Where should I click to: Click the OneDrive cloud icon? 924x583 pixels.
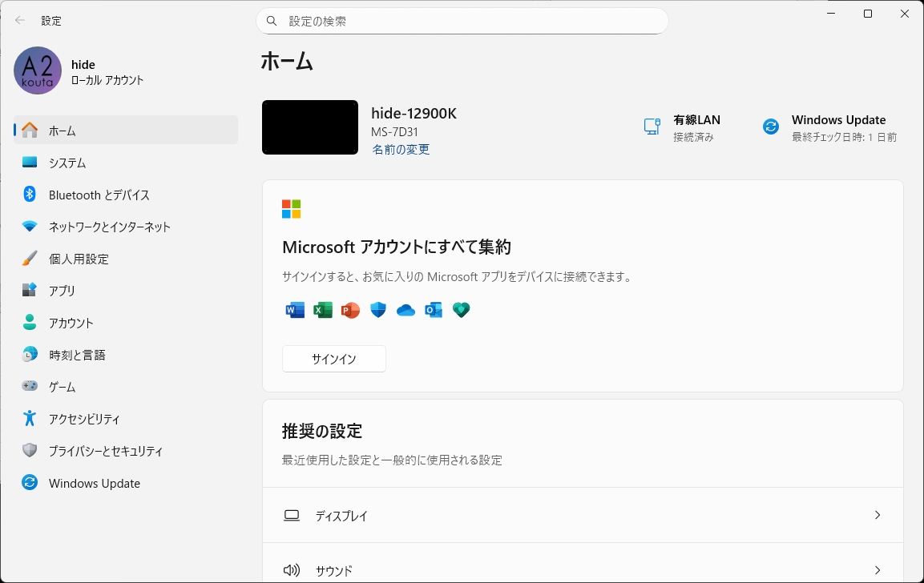pos(406,311)
